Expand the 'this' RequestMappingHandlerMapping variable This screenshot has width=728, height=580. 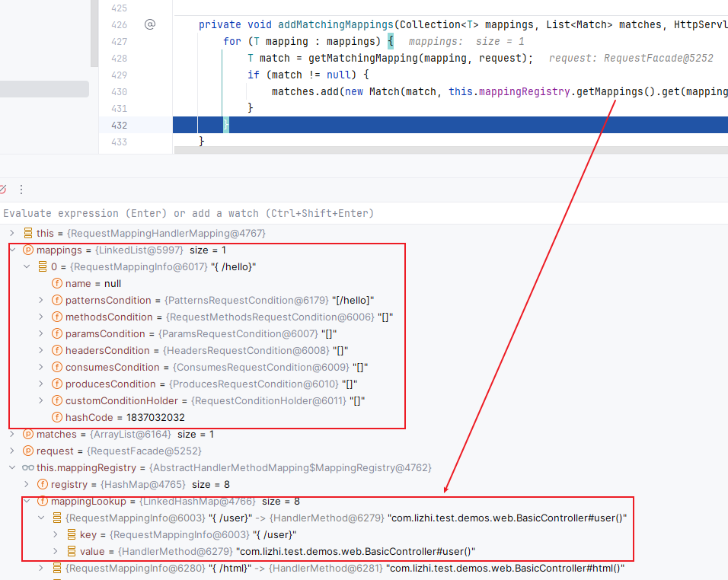[x=12, y=234]
